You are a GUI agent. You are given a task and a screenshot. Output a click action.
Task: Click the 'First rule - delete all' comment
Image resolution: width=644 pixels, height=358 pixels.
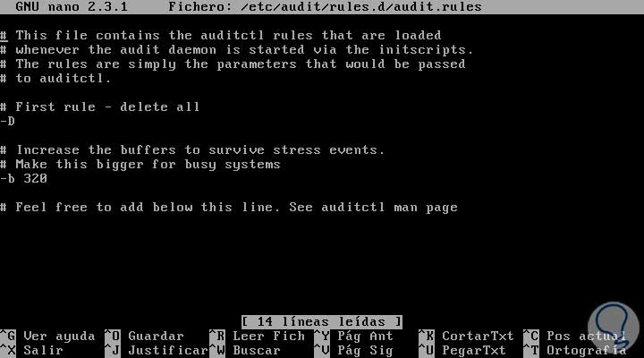pyautogui.click(x=100, y=107)
